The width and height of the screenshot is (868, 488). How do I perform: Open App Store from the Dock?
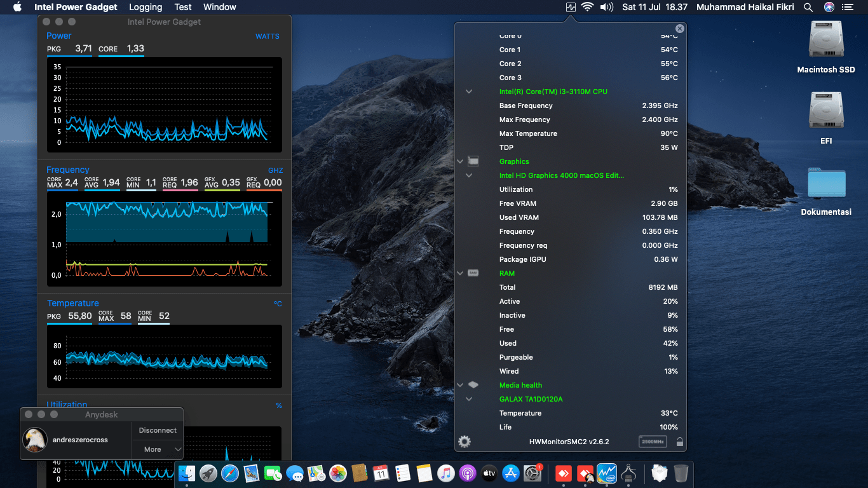(x=511, y=473)
